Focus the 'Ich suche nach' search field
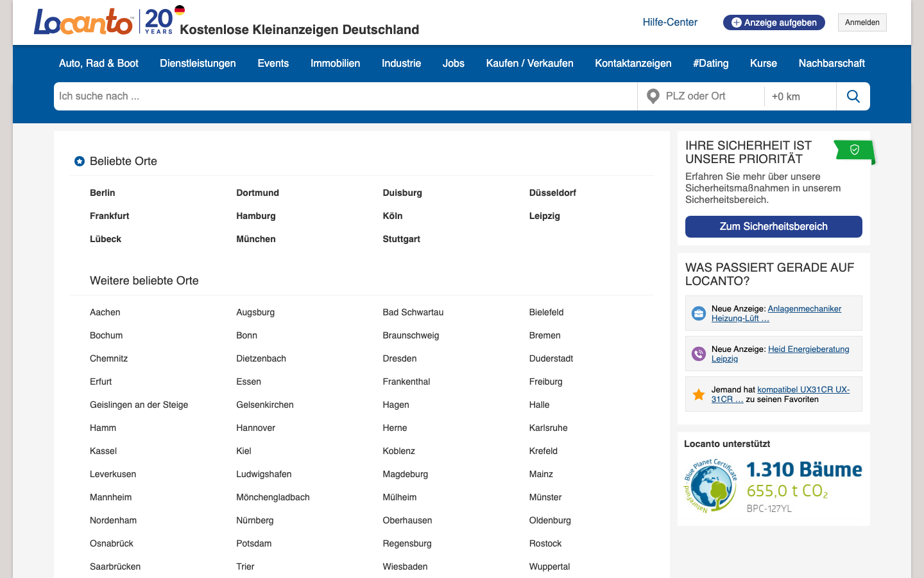The width and height of the screenshot is (924, 578). pyautogui.click(x=345, y=96)
